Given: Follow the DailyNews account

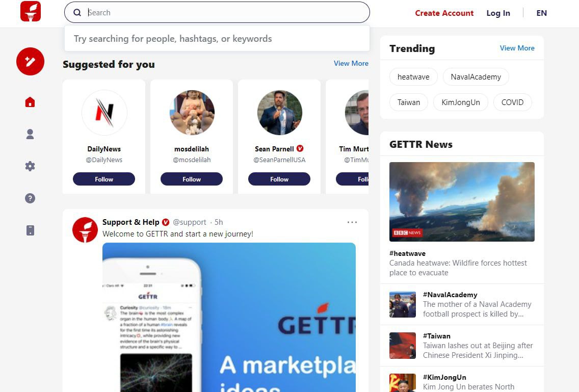Looking at the screenshot, I should [104, 179].
